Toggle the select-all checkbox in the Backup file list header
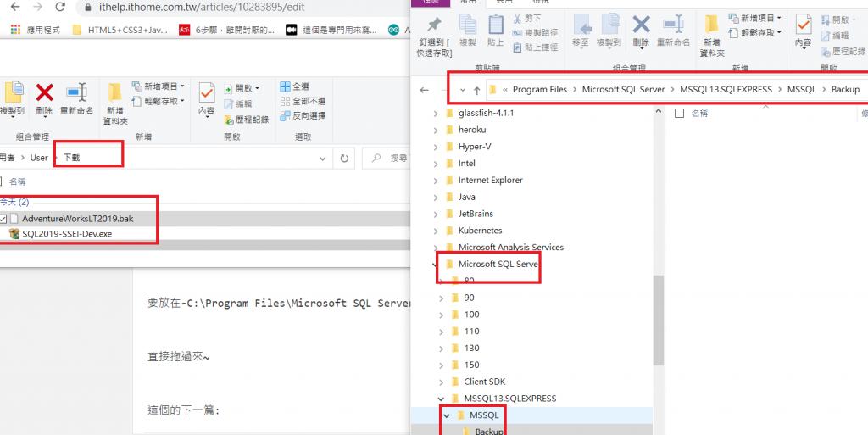The image size is (868, 435). coord(679,114)
